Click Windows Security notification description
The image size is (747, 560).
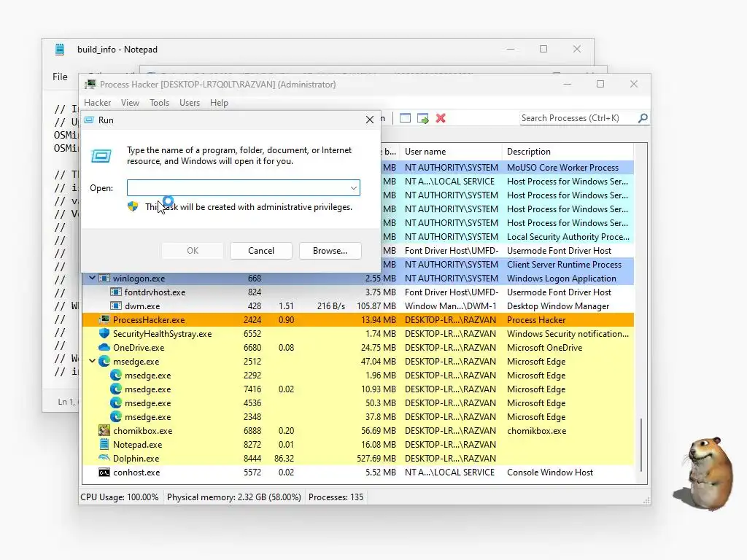click(568, 333)
